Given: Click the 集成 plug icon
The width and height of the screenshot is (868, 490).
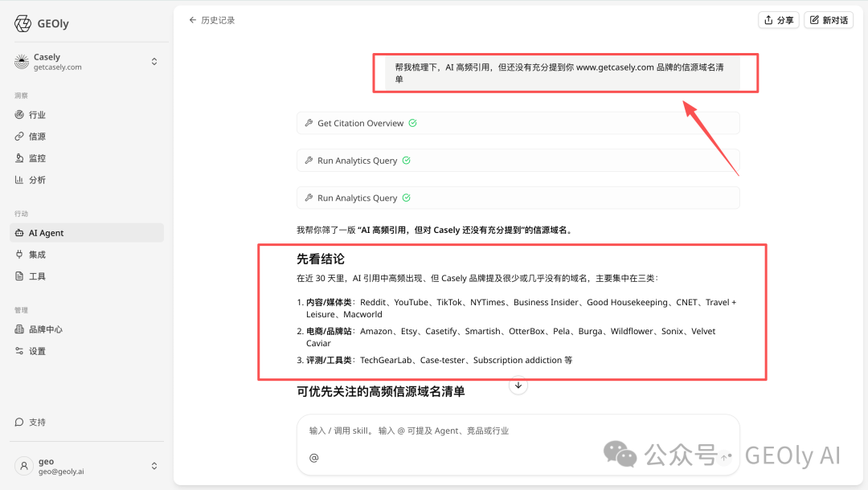Looking at the screenshot, I should [19, 255].
